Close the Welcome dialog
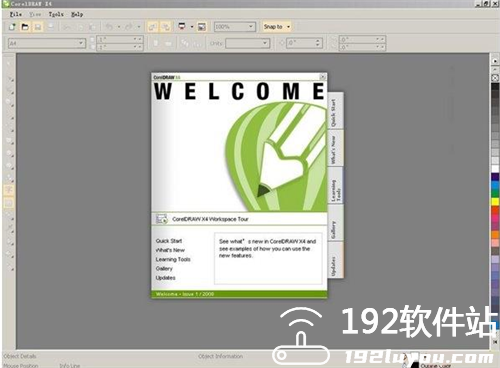The width and height of the screenshot is (500, 368). click(x=322, y=77)
